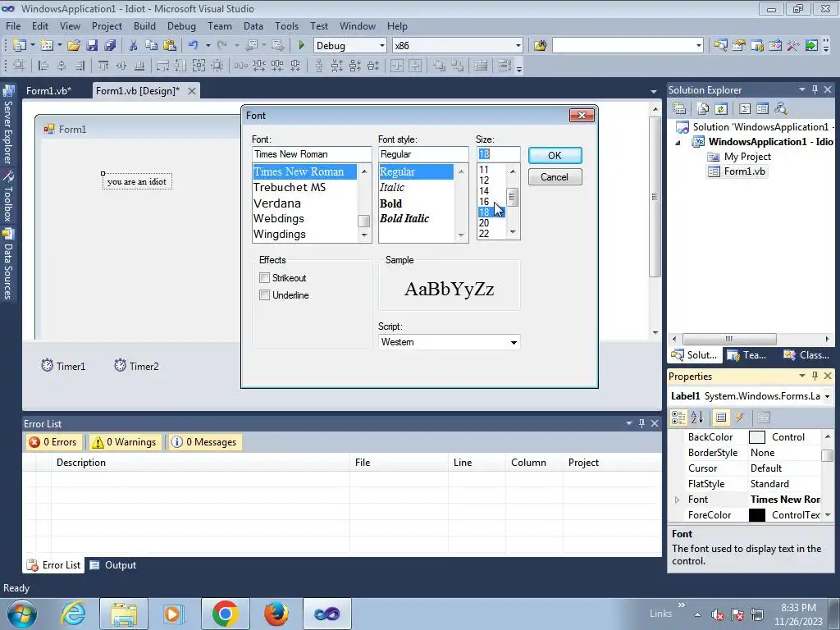Click Alphabetical sort icon in Properties
The height and width of the screenshot is (630, 840).
[x=697, y=418]
